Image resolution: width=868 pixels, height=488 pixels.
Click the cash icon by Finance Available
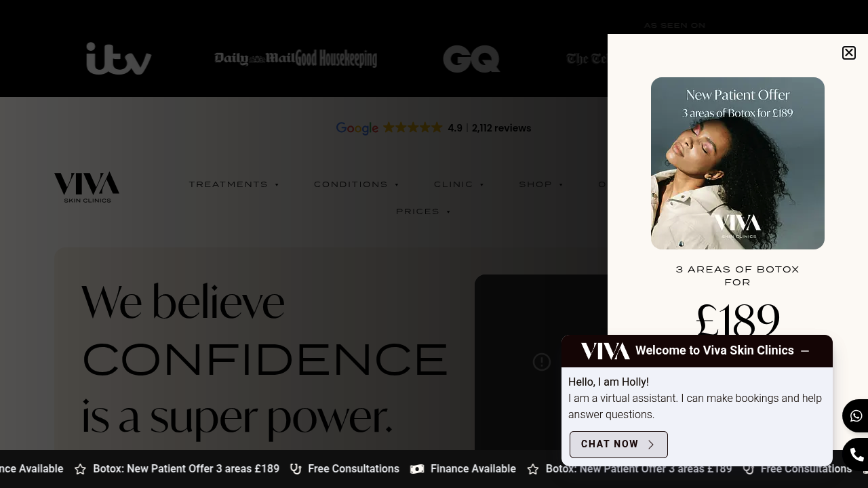(x=417, y=469)
